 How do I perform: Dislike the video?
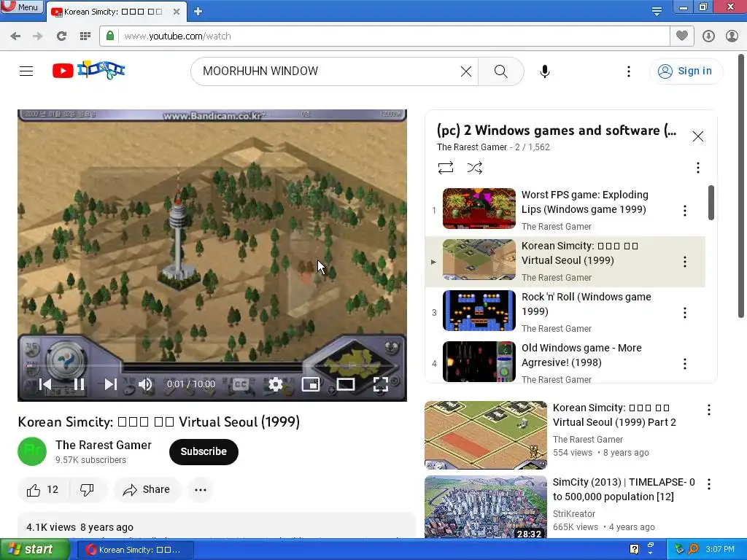coord(87,489)
